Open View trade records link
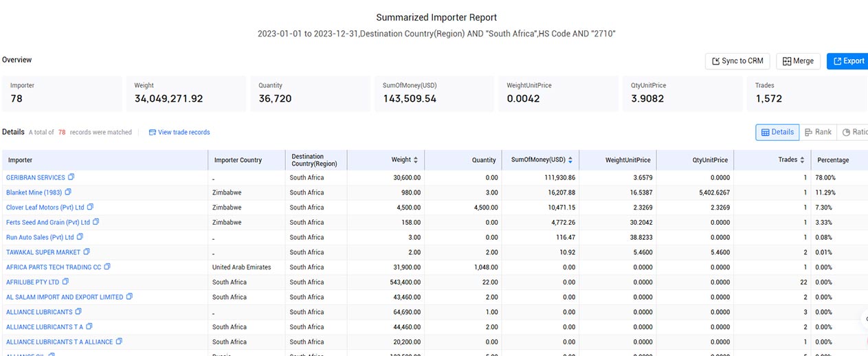This screenshot has width=868, height=356. [x=183, y=132]
